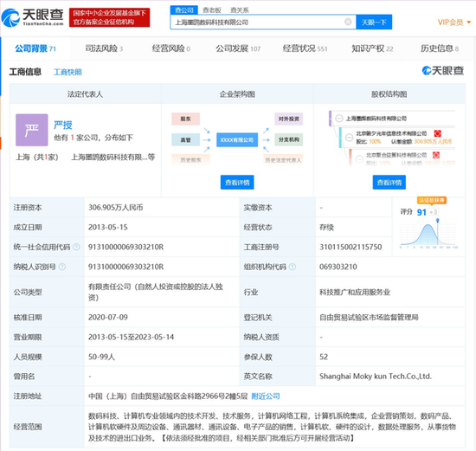The height and width of the screenshot is (451, 476).
Task: Click the Tianyancha logo at top left
Action: (33, 17)
